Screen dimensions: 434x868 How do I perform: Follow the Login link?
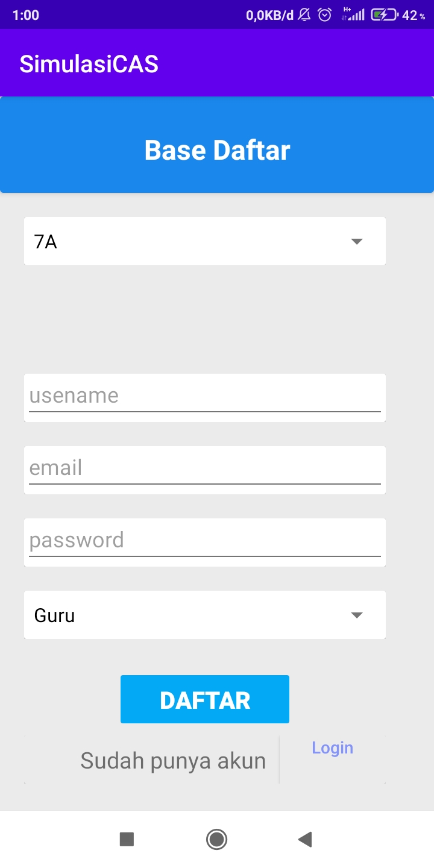point(332,748)
